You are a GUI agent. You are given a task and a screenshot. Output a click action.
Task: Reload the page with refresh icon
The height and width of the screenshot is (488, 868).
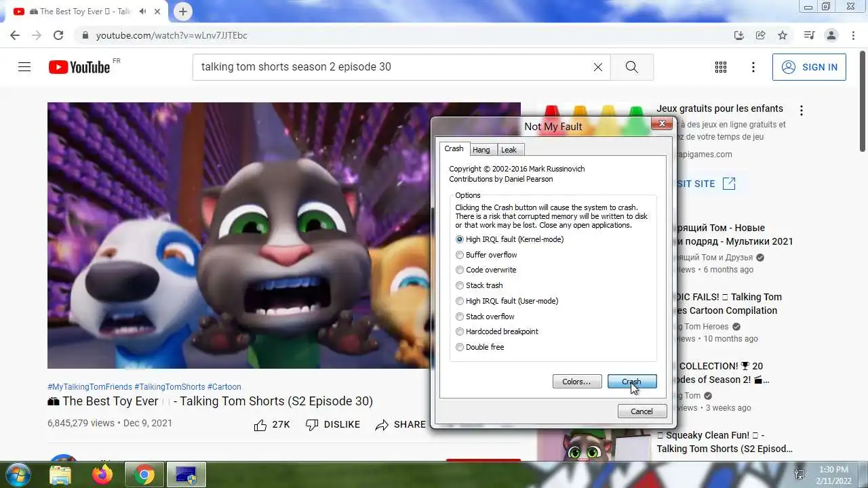tap(58, 35)
